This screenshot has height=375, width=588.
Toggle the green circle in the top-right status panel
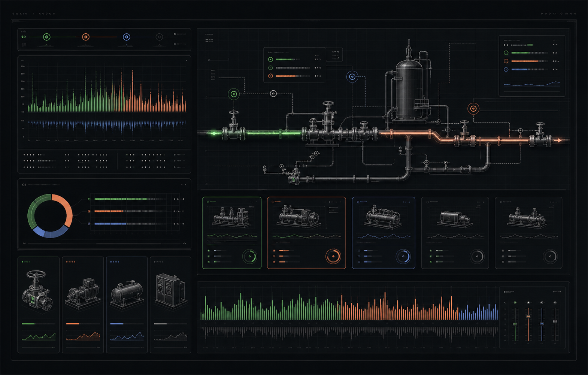pyautogui.click(x=506, y=53)
